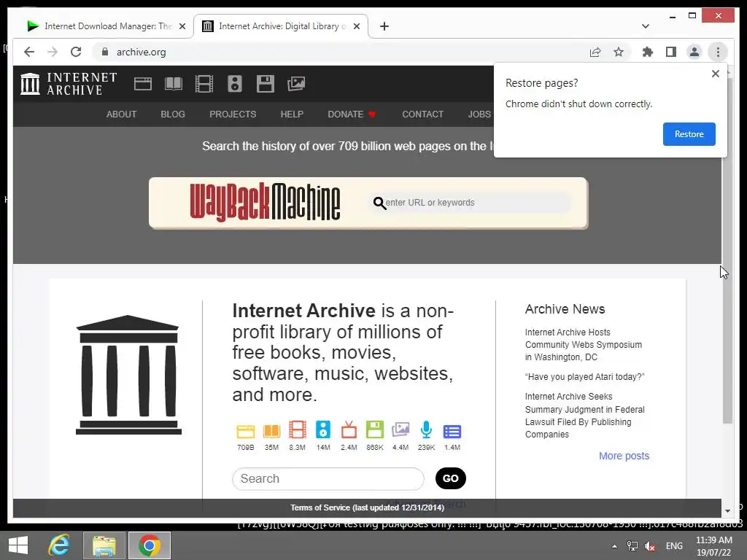This screenshot has height=560, width=747.
Task: Open Chrome Extensions puzzle icon
Action: [x=648, y=52]
